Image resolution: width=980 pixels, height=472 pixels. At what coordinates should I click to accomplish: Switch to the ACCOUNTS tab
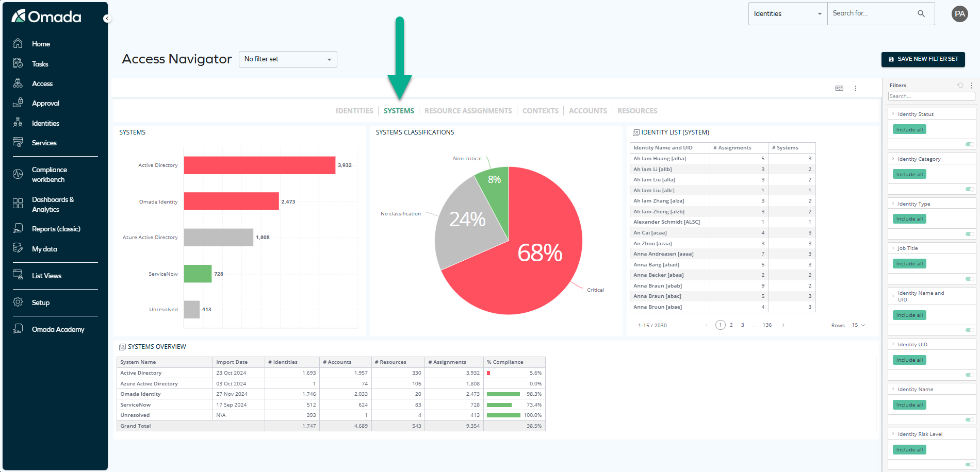coord(588,111)
